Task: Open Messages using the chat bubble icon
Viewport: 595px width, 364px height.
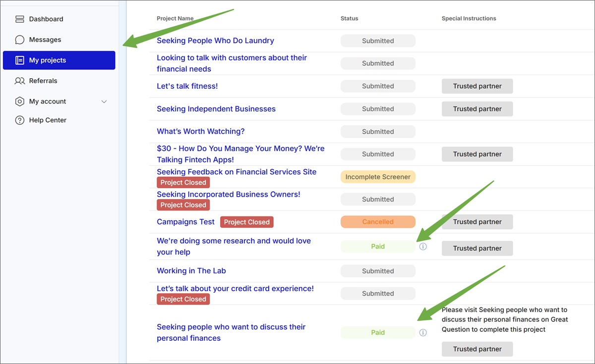Action: pos(20,39)
